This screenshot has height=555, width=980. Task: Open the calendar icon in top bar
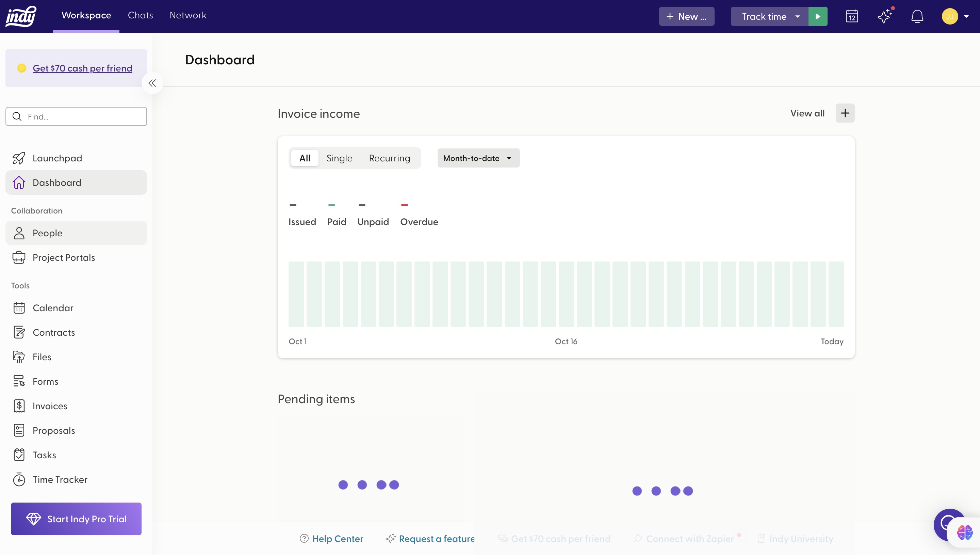[852, 16]
